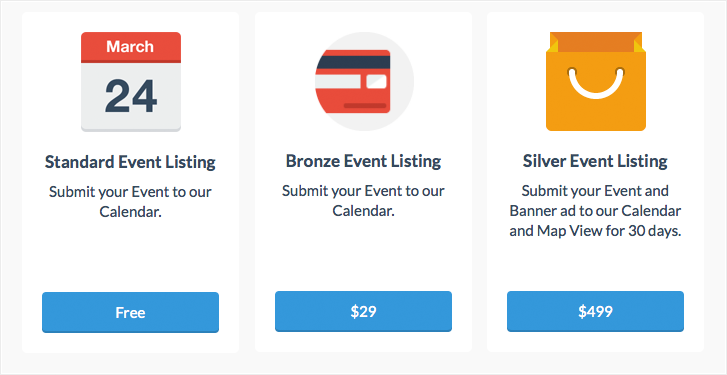Click the red credit card icon
The width and height of the screenshot is (727, 375).
pos(353,81)
